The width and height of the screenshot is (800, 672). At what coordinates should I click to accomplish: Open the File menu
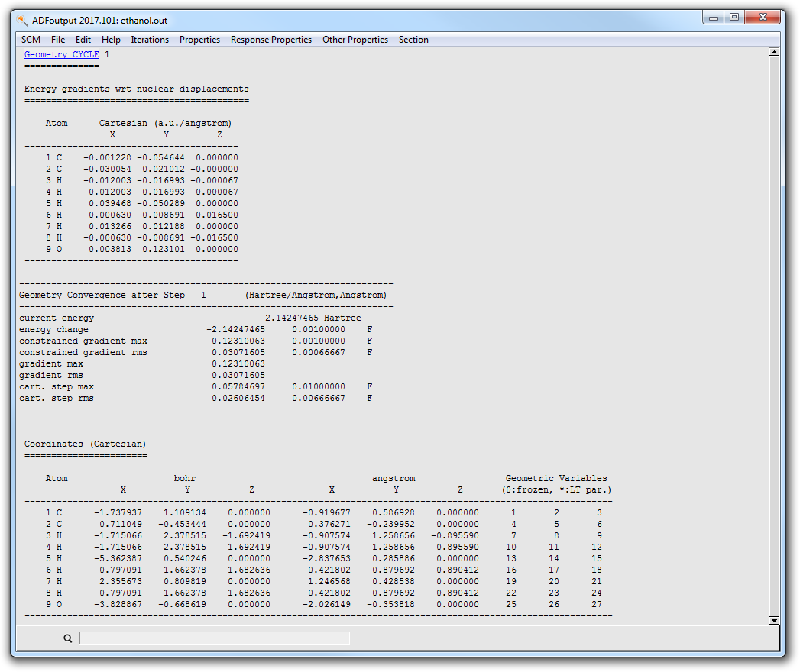point(57,40)
